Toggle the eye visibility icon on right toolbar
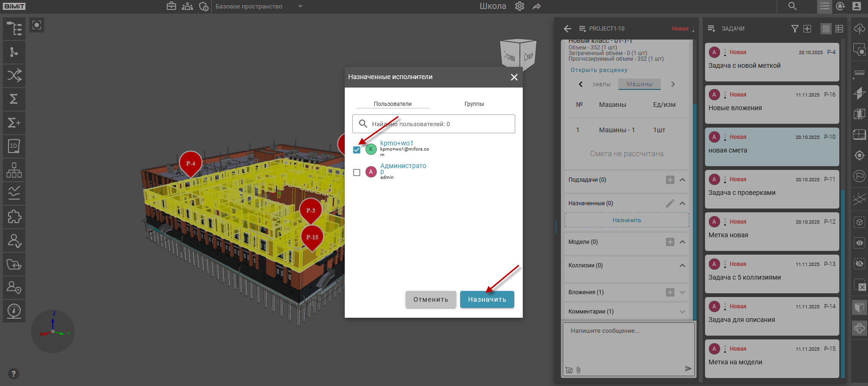 click(x=860, y=243)
